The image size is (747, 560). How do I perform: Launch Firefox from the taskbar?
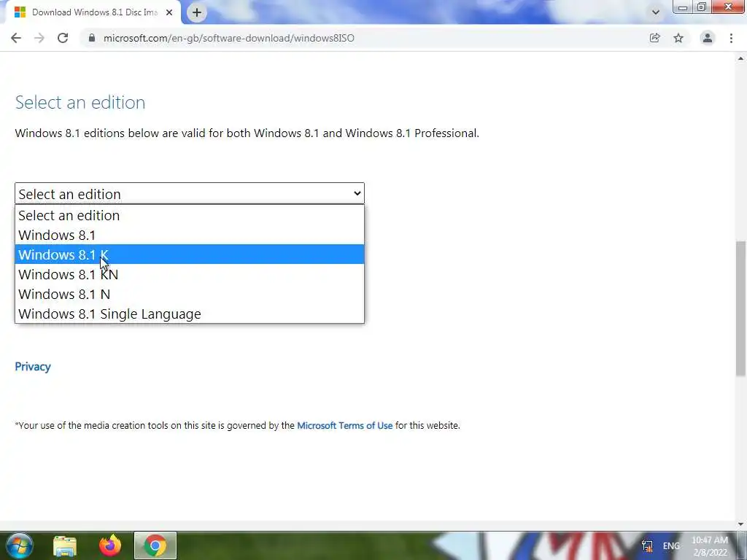pos(110,545)
